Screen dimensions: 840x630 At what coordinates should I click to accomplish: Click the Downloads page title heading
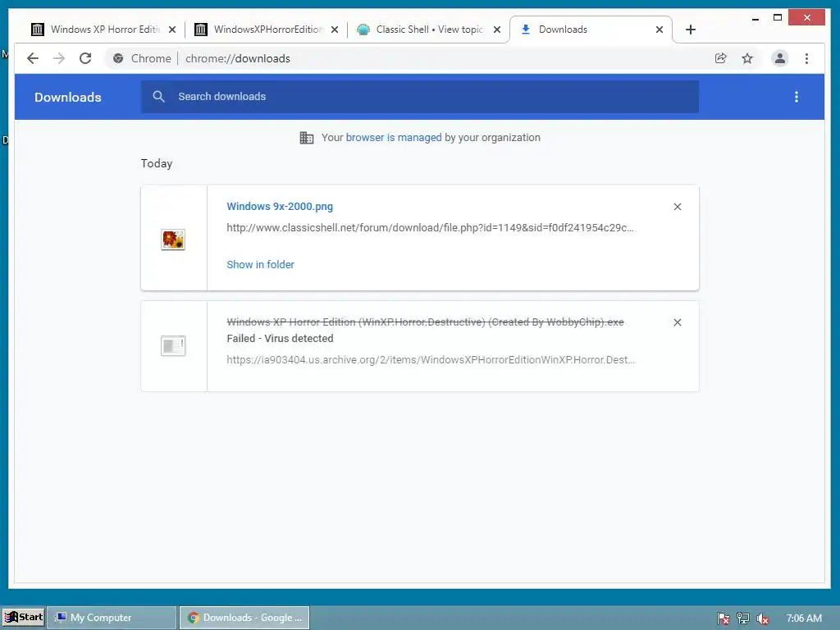coord(68,97)
